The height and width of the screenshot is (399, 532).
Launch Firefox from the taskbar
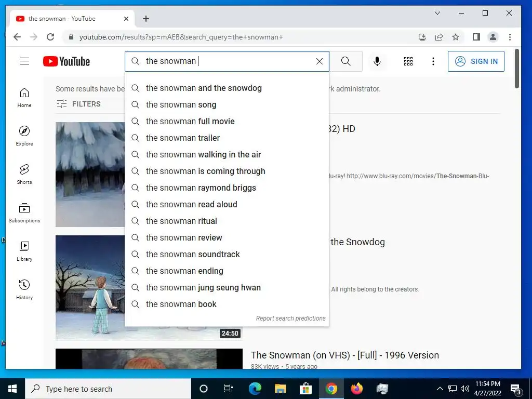point(356,389)
